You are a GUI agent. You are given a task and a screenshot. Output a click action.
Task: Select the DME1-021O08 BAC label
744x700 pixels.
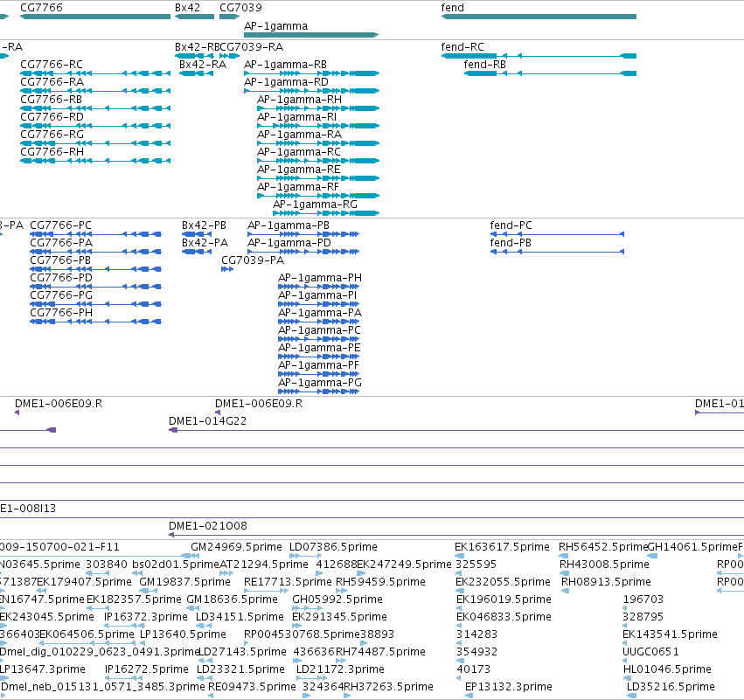[208, 526]
